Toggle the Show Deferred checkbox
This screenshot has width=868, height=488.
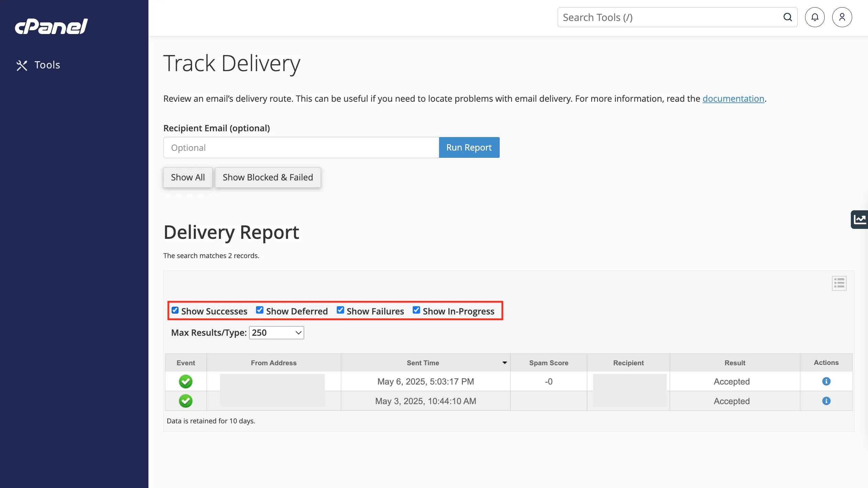tap(260, 310)
